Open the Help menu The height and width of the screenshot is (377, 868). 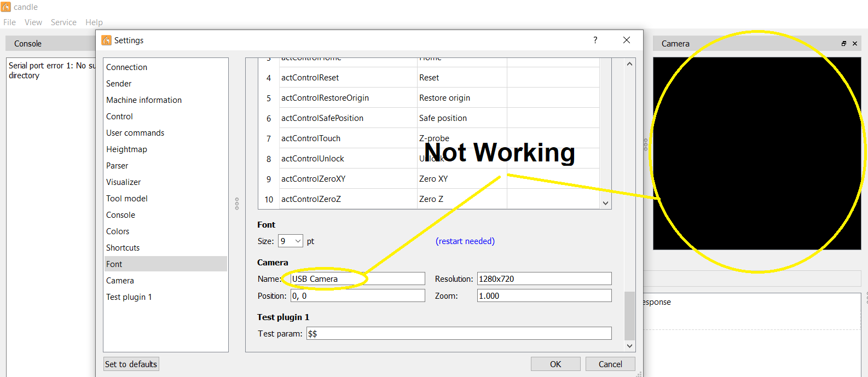click(x=94, y=22)
